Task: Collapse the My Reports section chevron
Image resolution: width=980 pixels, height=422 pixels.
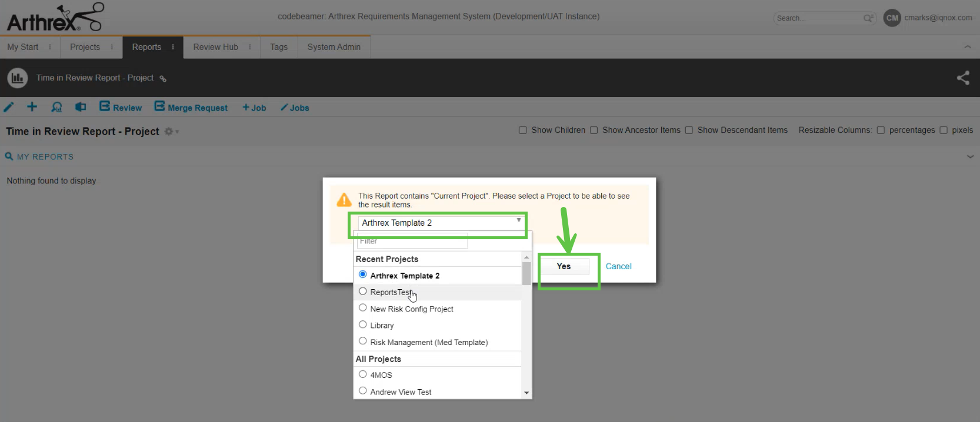Action: (x=970, y=156)
